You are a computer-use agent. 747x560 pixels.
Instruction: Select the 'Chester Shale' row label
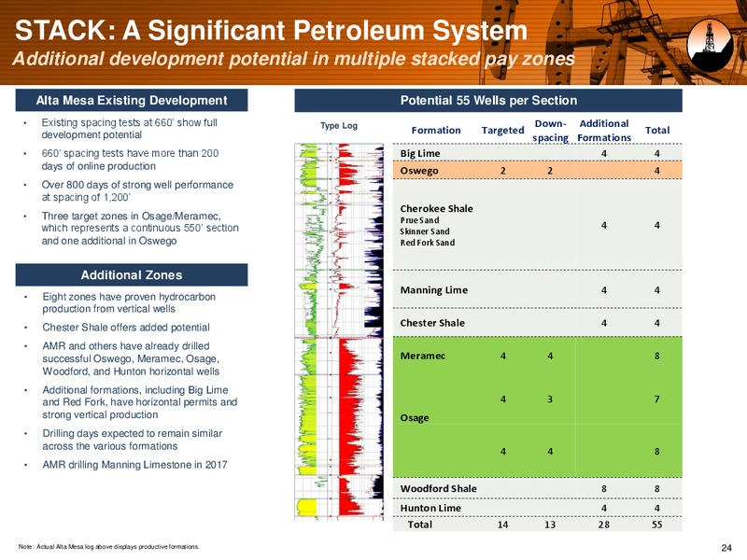click(x=432, y=323)
